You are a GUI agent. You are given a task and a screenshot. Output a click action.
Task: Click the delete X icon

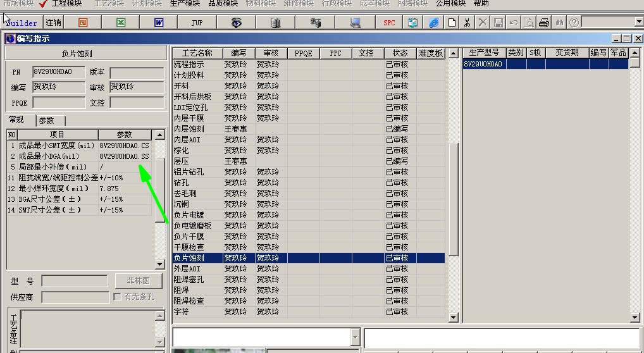tap(483, 23)
